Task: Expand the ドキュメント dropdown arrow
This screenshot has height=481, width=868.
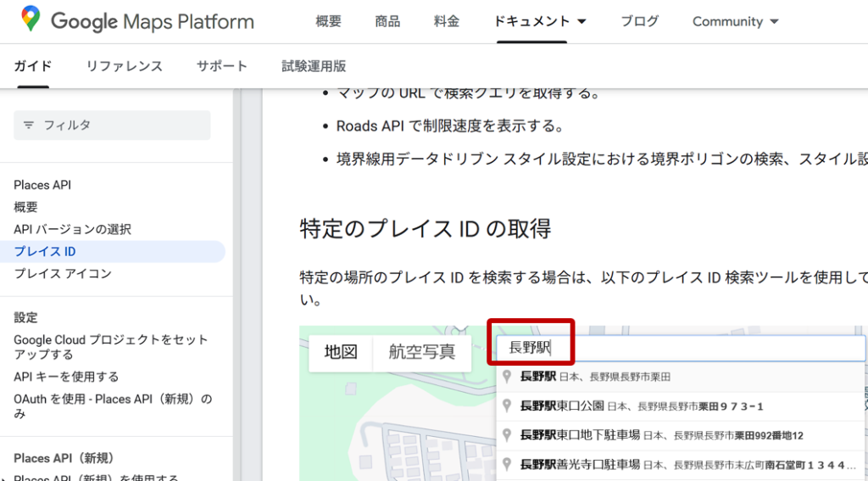Action: tap(581, 22)
